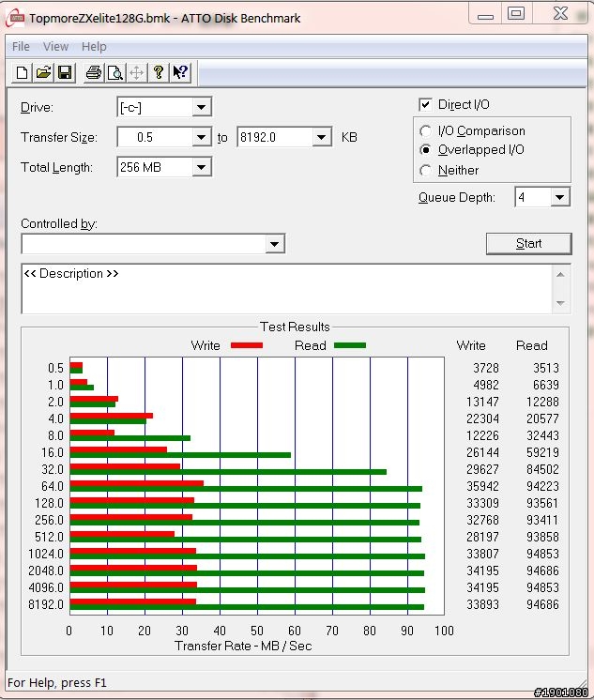Click the Save floppy disk icon
The height and width of the screenshot is (700, 594).
pos(65,72)
